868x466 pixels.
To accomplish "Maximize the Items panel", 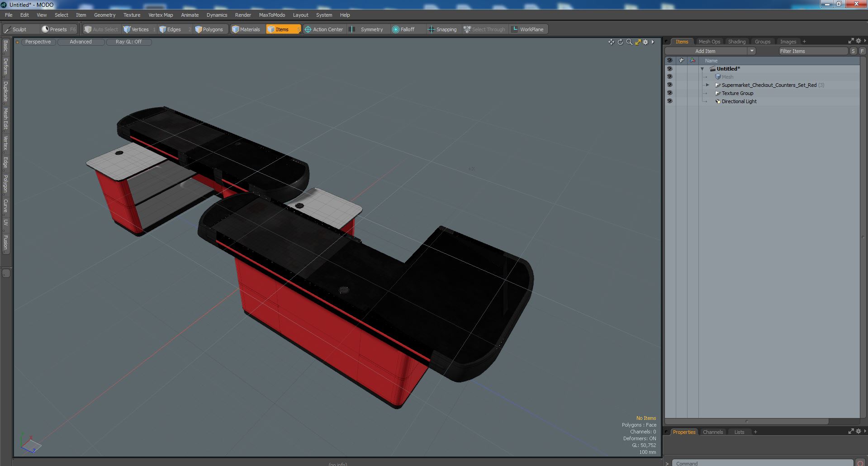I will click(851, 41).
